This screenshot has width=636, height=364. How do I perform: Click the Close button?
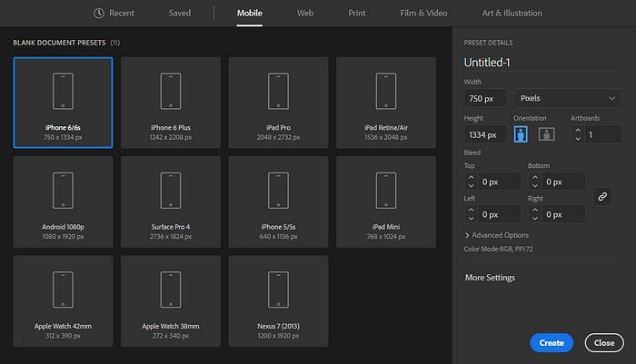pyautogui.click(x=604, y=343)
